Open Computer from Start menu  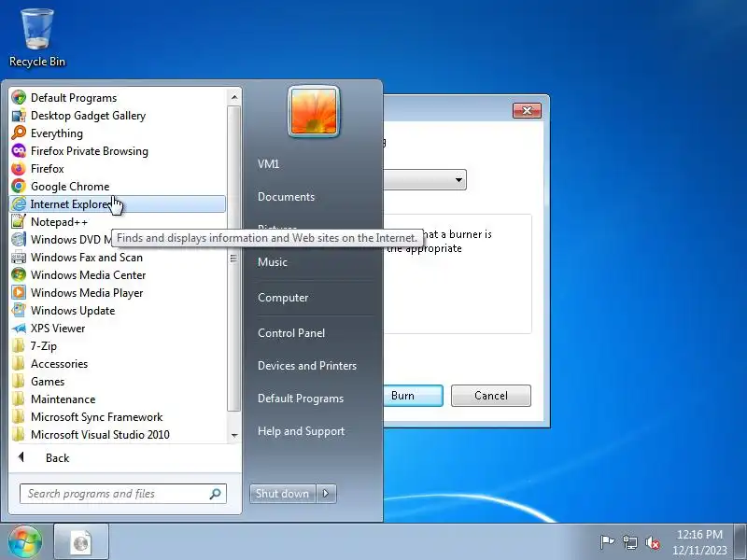283,298
